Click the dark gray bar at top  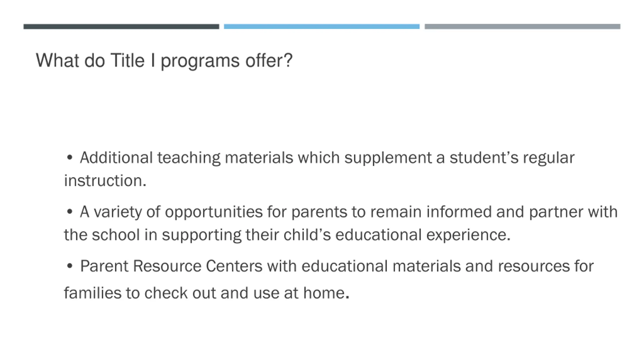(121, 26)
